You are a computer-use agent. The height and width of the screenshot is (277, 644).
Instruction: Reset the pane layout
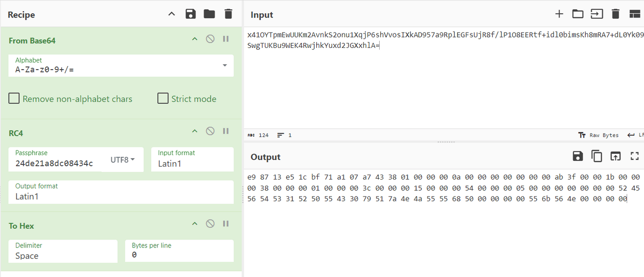pyautogui.click(x=634, y=14)
